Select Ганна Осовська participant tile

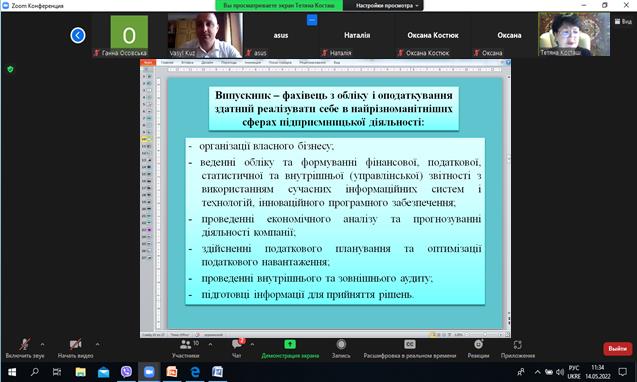[129, 35]
